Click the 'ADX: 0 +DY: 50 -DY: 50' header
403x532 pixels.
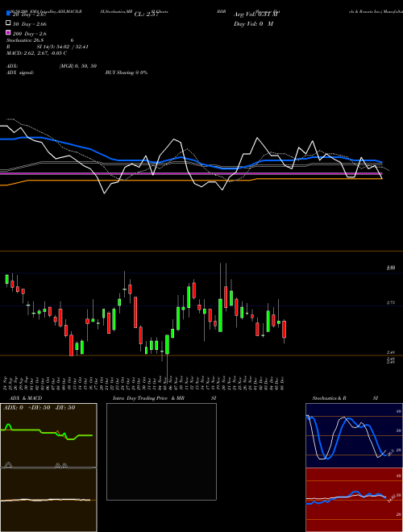coord(39,408)
